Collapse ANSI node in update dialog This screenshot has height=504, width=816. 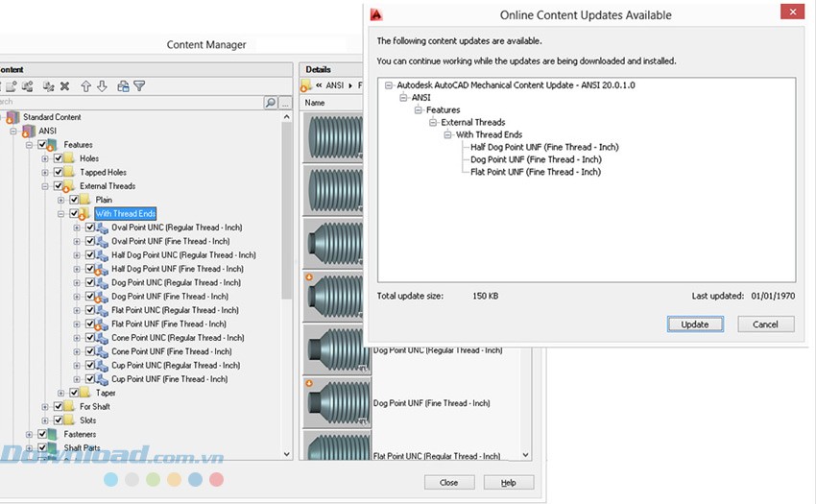(x=403, y=98)
